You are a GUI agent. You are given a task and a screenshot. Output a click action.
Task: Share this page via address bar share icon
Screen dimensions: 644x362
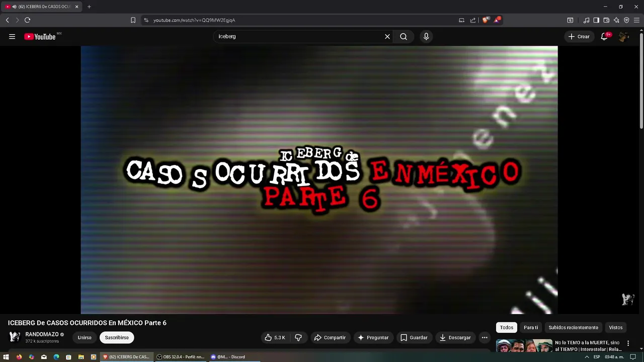pos(473,20)
